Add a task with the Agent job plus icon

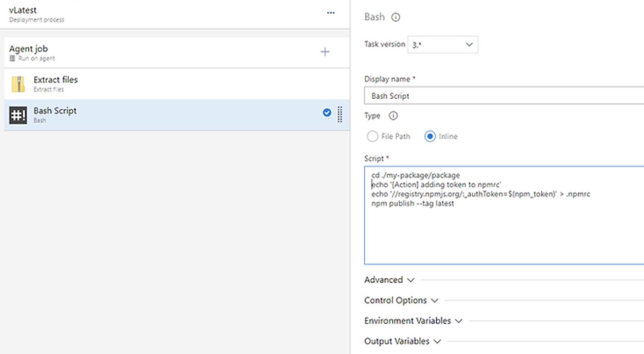[325, 52]
